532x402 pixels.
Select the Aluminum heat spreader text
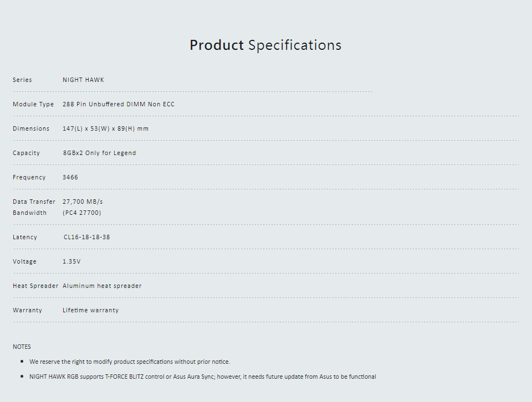click(102, 286)
